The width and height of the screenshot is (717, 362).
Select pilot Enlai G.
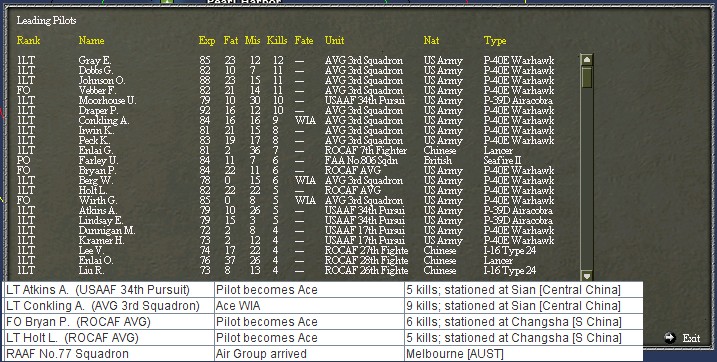[96, 150]
